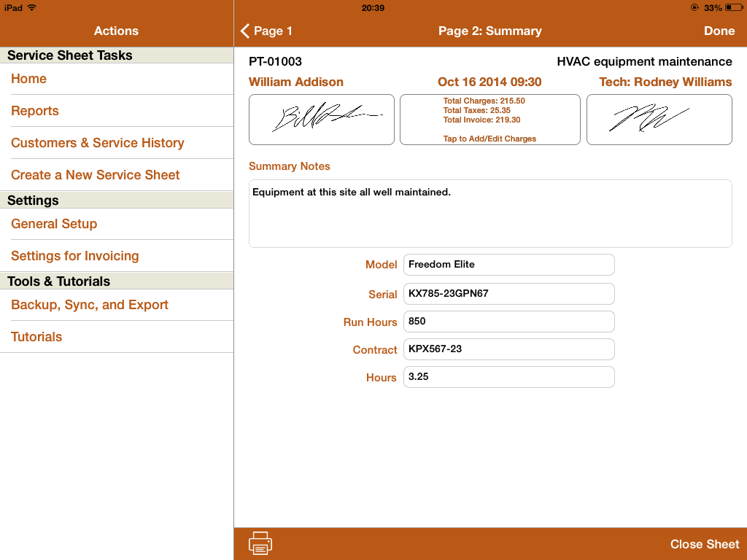Open the Tutorials item
This screenshot has width=747, height=560.
[x=36, y=337]
